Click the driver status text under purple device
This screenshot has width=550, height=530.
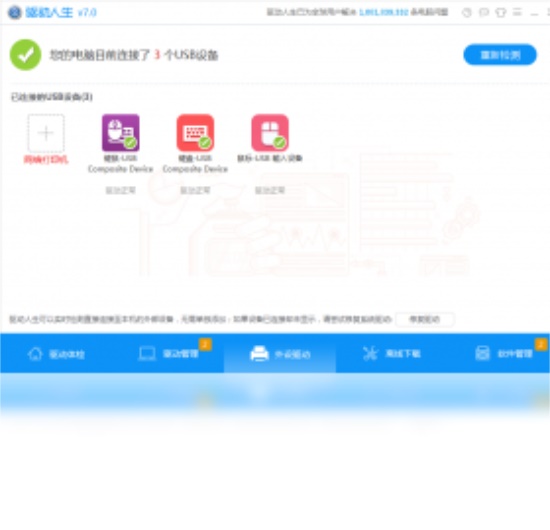click(121, 190)
